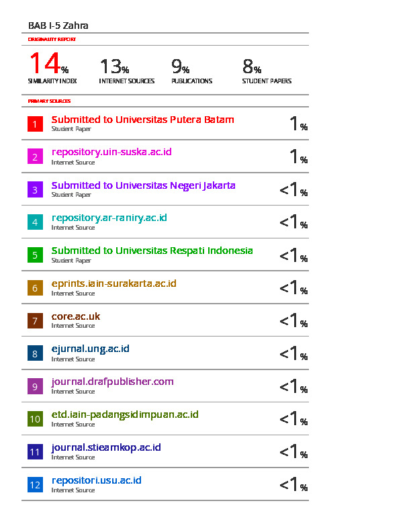Open repository.uin-suska.ac.id source link
Image resolution: width=411 pixels, height=532 pixels.
click(x=111, y=152)
